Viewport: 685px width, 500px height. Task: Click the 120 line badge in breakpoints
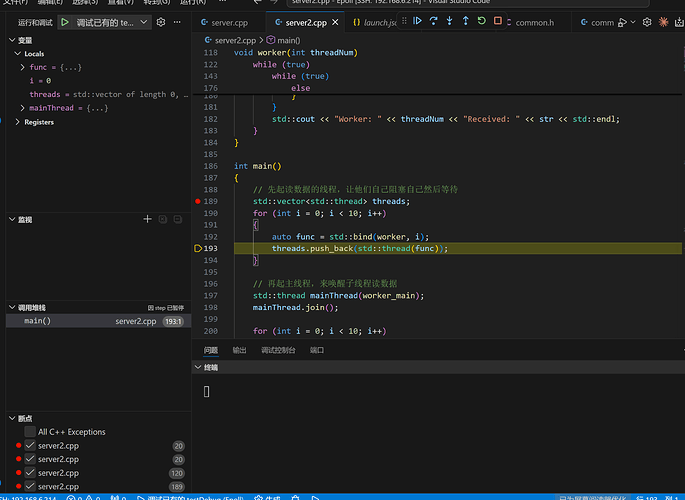pos(177,473)
